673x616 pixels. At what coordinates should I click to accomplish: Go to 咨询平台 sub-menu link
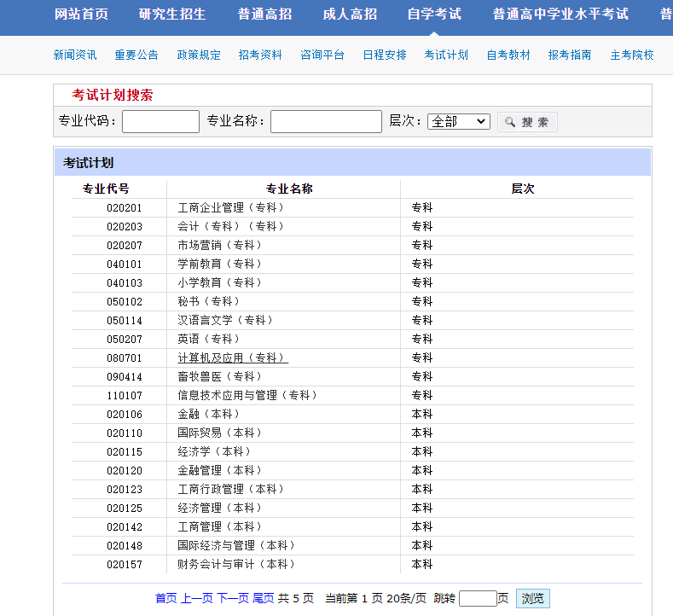[x=322, y=55]
